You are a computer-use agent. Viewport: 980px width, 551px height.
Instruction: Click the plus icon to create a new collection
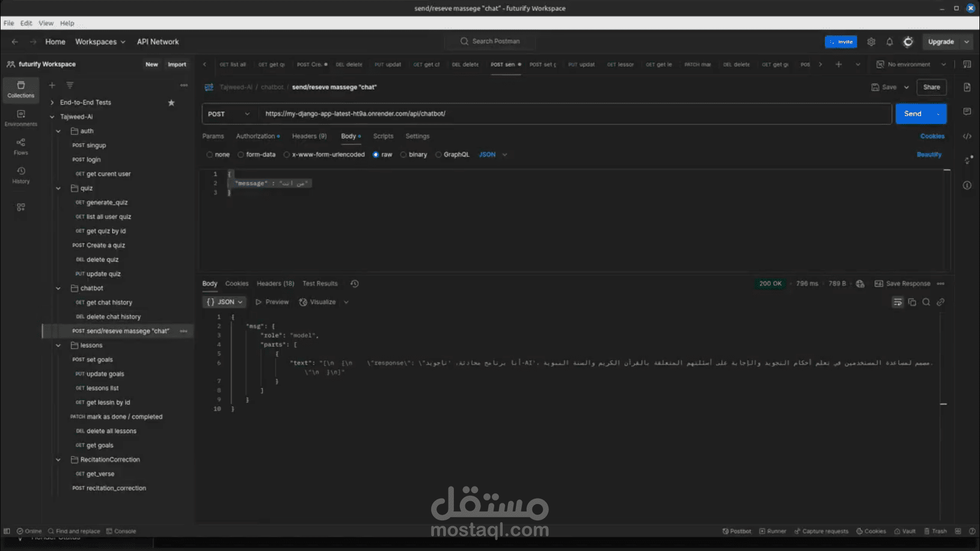click(x=52, y=85)
